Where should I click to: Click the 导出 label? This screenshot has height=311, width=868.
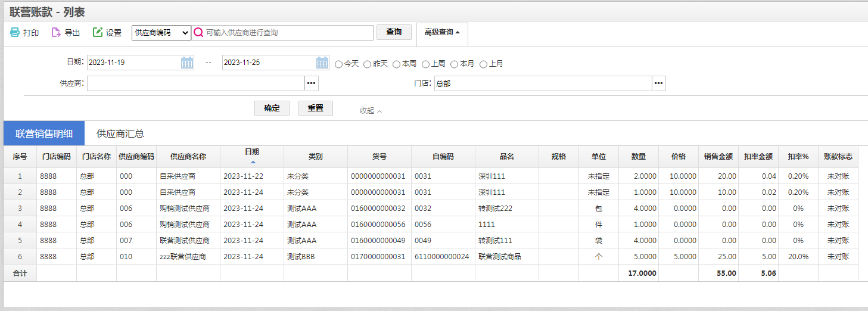tap(72, 33)
